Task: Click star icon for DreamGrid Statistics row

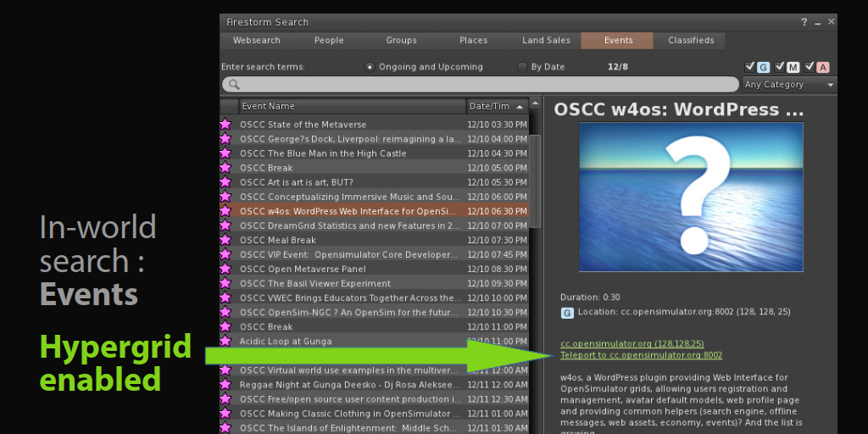Action: pyautogui.click(x=225, y=225)
